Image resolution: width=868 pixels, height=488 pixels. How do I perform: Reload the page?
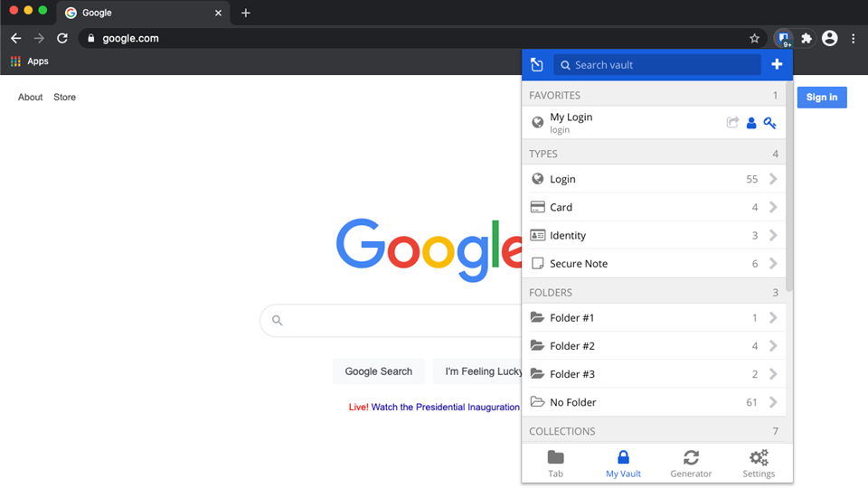[x=62, y=38]
